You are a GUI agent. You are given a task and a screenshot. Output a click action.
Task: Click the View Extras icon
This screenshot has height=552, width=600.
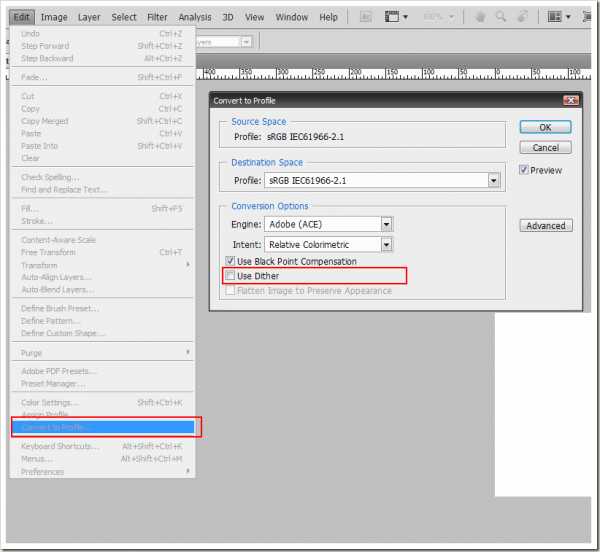click(391, 17)
